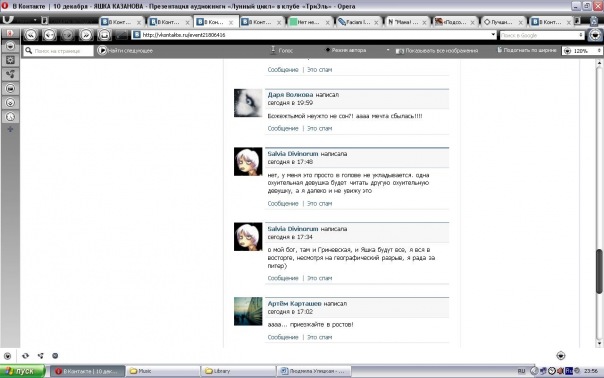Click the home button in toolbar
604x378 pixels.
pos(104,35)
